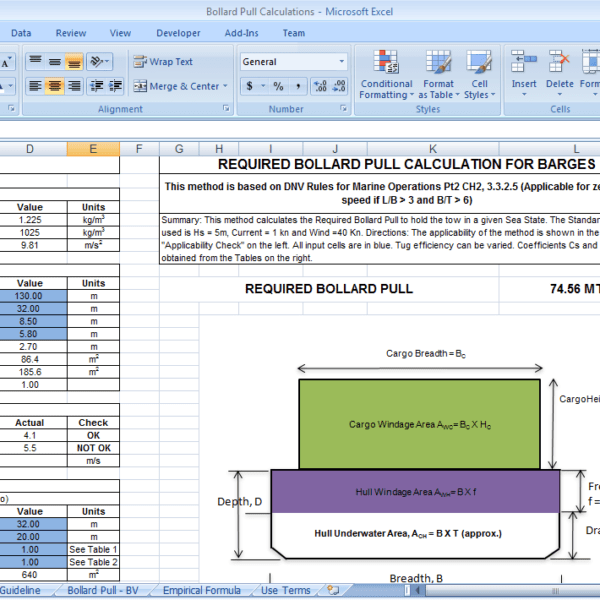Click the Decrease Indent icon

click(x=97, y=86)
